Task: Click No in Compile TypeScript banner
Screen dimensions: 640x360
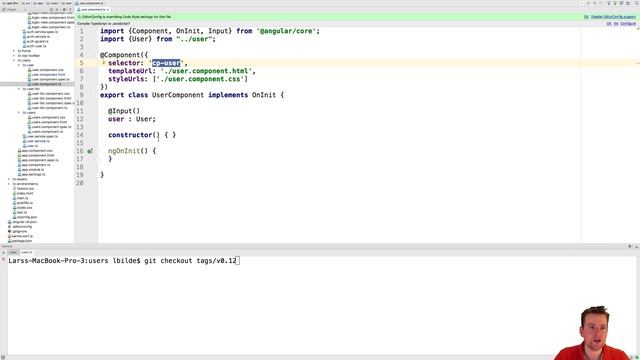Action: coord(616,24)
